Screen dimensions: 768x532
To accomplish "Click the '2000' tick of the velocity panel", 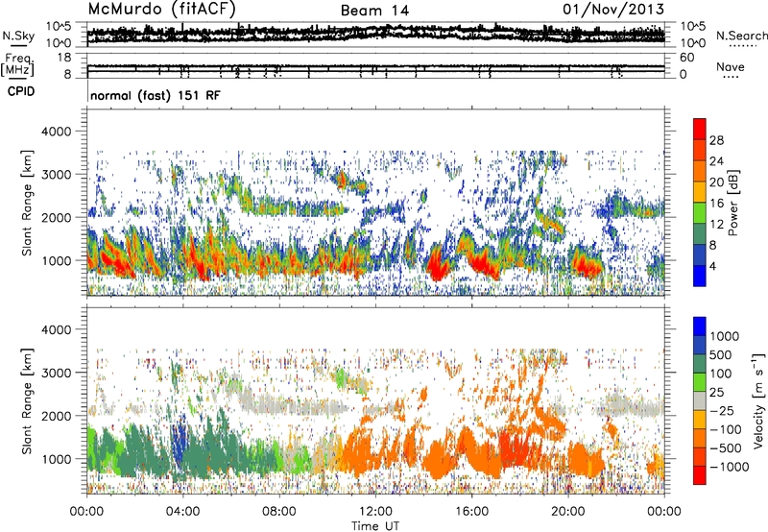I will [x=58, y=416].
